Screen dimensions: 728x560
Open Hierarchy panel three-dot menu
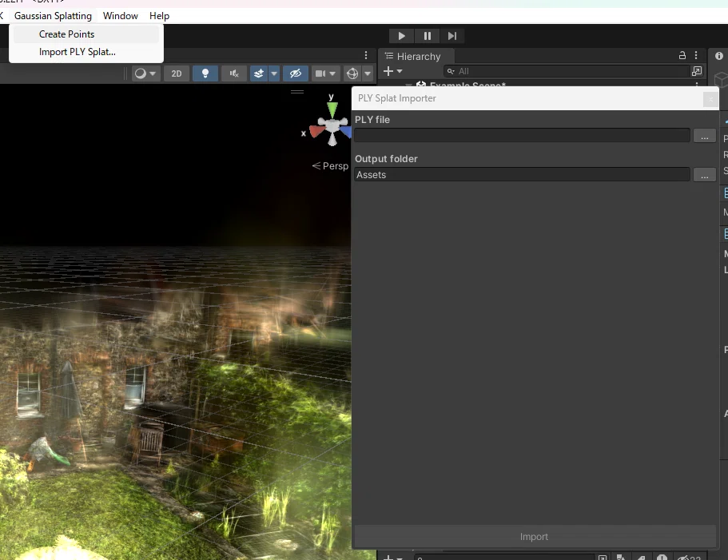[x=696, y=55]
